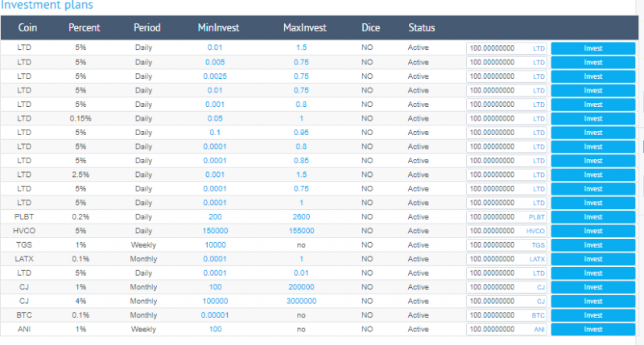Select amount input of CJ 4% plan

[506, 301]
